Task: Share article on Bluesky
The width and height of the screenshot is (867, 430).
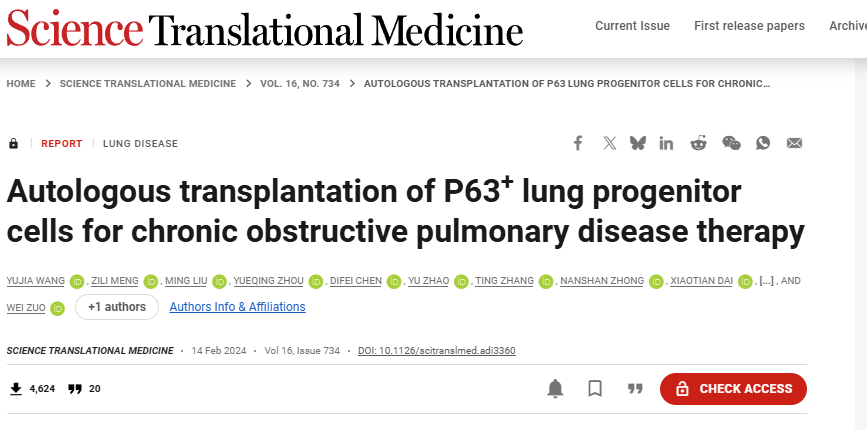Action: click(x=638, y=143)
